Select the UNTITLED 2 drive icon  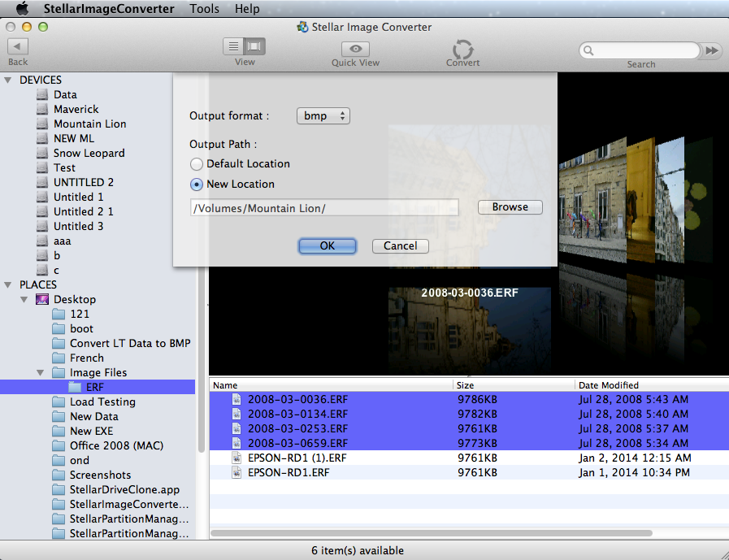pos(42,182)
